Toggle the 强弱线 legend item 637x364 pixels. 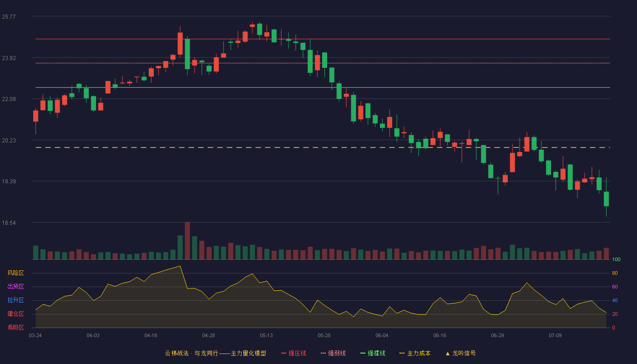click(x=333, y=353)
